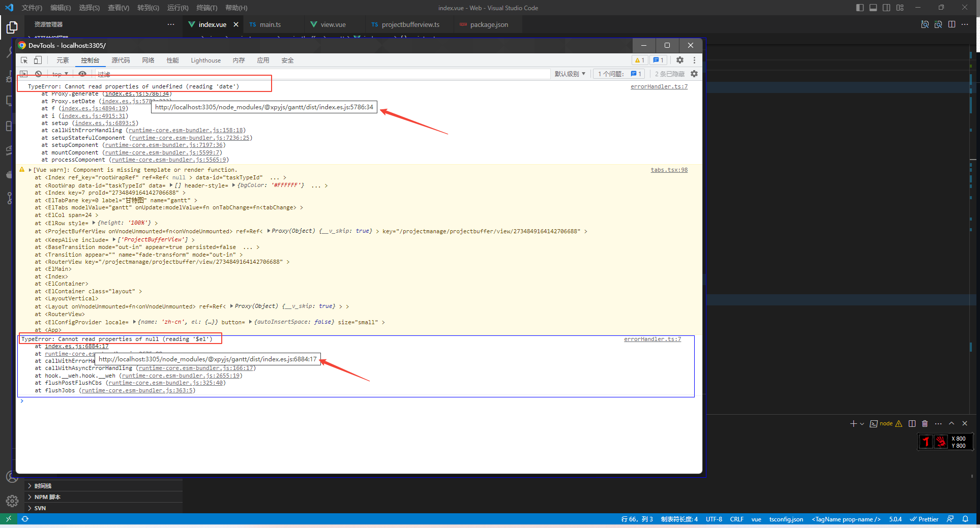Screen dimensions: 980x528
Task: Toggle Prettier in the status bar
Action: coord(924,519)
